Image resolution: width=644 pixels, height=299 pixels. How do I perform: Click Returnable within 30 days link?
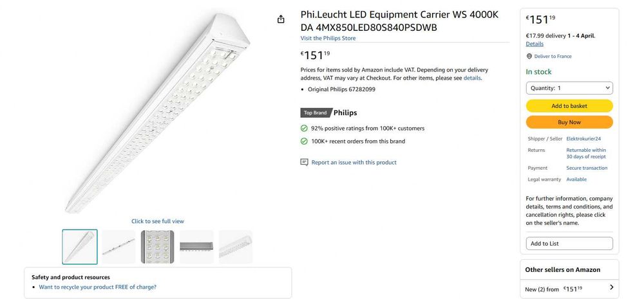click(586, 154)
